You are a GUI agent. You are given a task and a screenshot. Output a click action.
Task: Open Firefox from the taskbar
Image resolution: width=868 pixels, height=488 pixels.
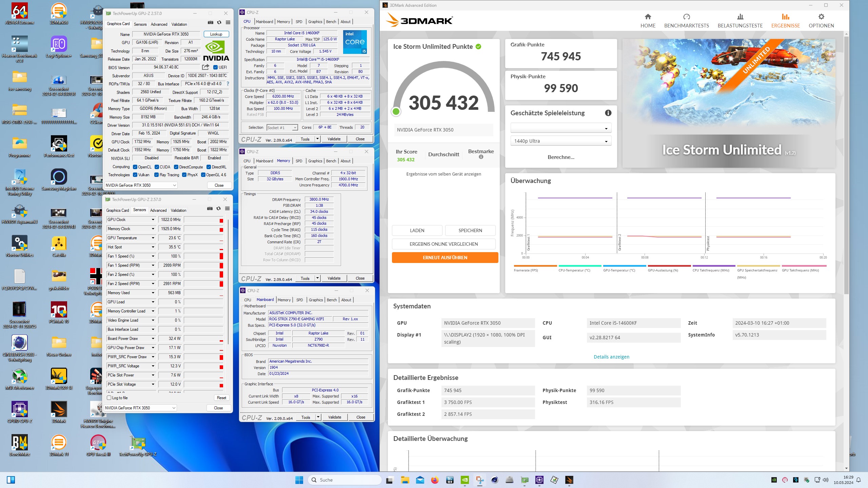click(x=435, y=480)
